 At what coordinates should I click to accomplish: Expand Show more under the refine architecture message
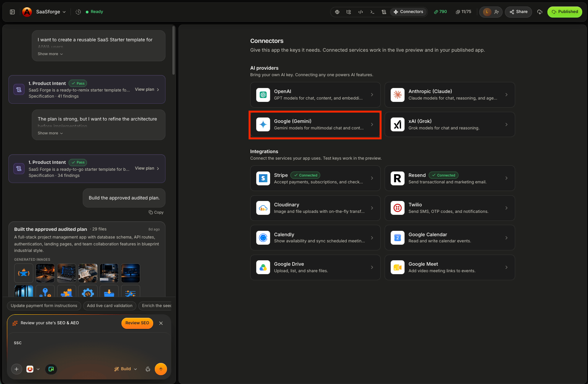(50, 133)
